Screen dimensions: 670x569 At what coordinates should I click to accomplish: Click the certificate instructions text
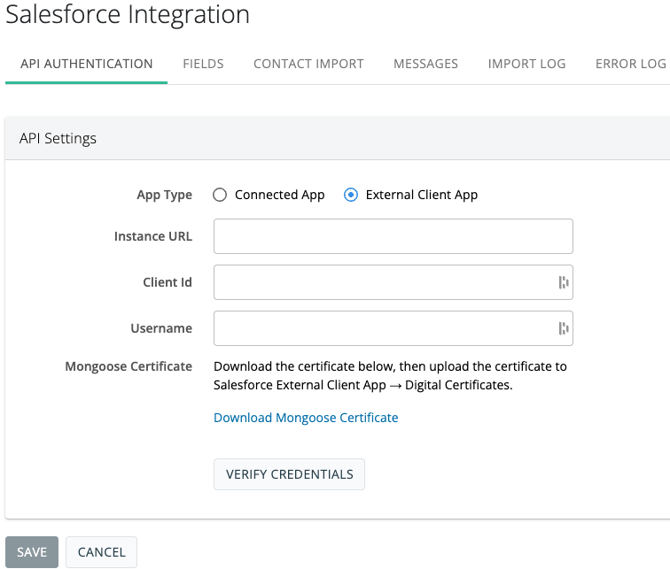tap(390, 375)
